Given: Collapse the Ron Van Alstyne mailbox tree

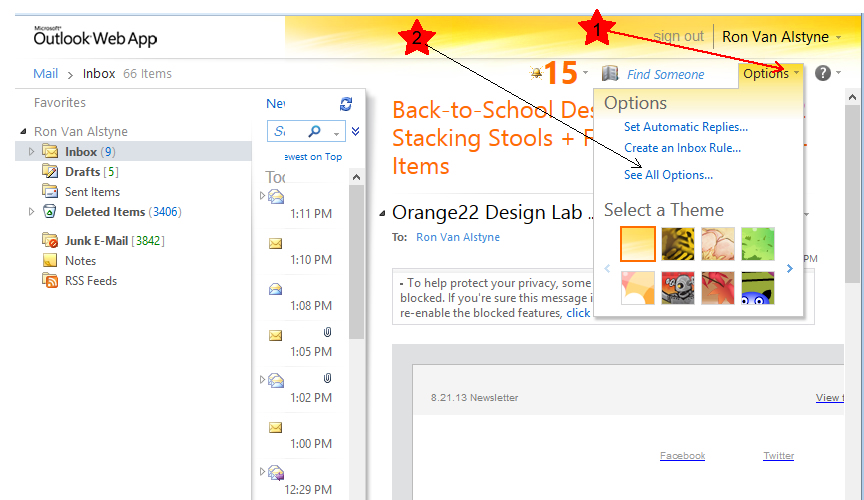Looking at the screenshot, I should tap(23, 131).
